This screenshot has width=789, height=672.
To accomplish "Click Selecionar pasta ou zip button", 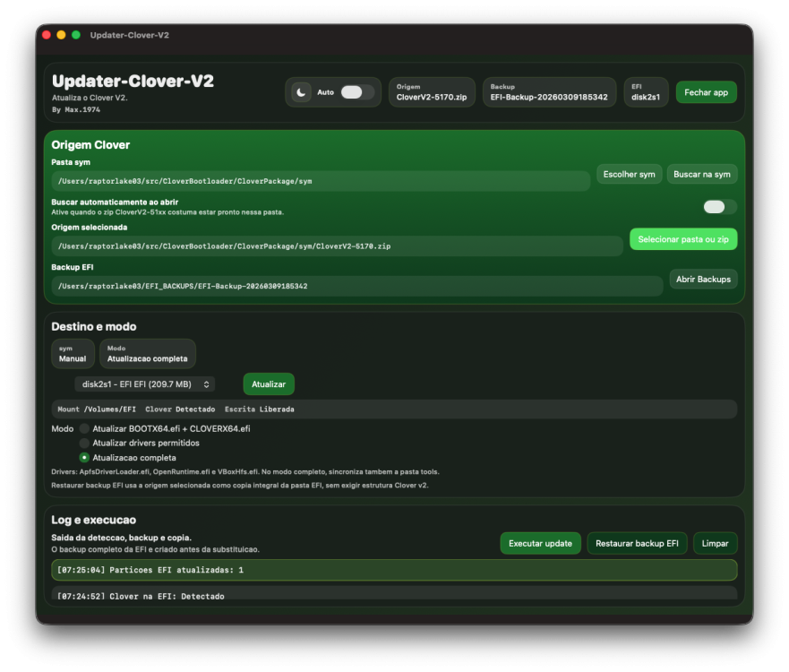I will (683, 239).
